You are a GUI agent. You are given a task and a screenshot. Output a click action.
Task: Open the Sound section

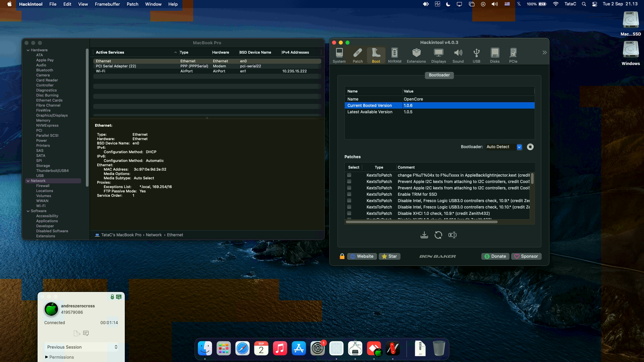pyautogui.click(x=458, y=55)
